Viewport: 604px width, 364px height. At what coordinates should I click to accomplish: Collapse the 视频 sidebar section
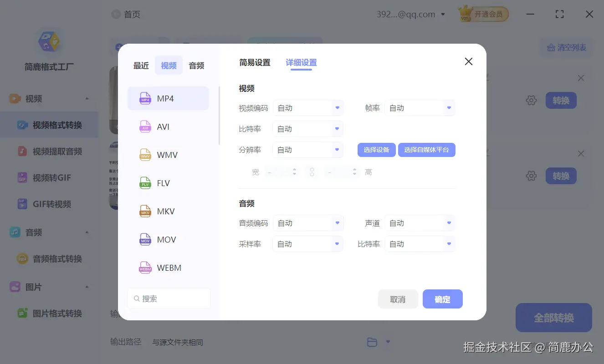[87, 99]
